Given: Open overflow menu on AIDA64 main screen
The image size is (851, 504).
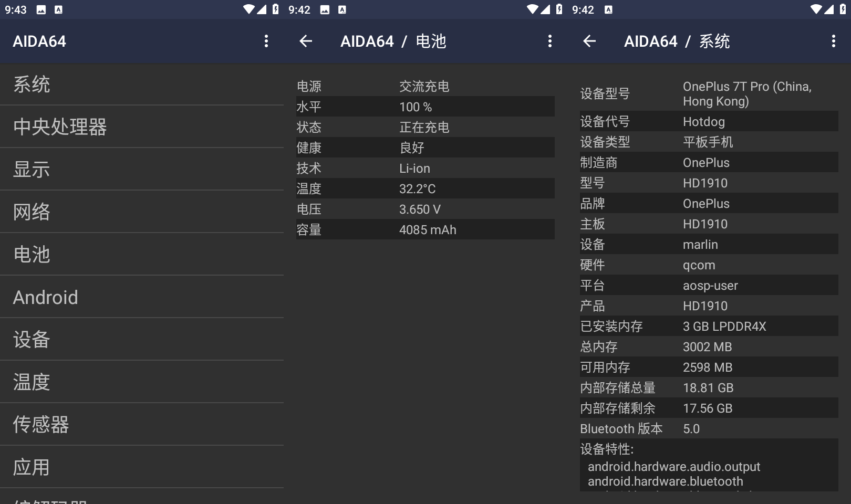Looking at the screenshot, I should pos(266,41).
